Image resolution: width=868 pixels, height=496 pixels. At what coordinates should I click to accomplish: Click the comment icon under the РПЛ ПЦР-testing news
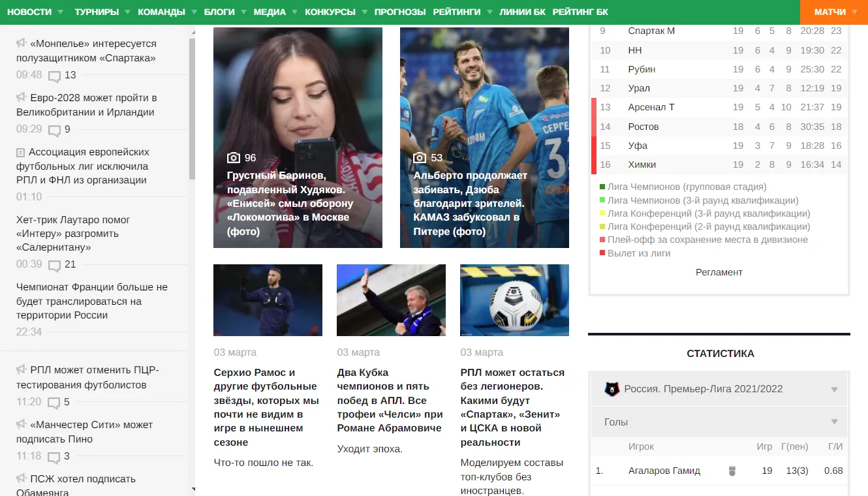[x=54, y=403]
